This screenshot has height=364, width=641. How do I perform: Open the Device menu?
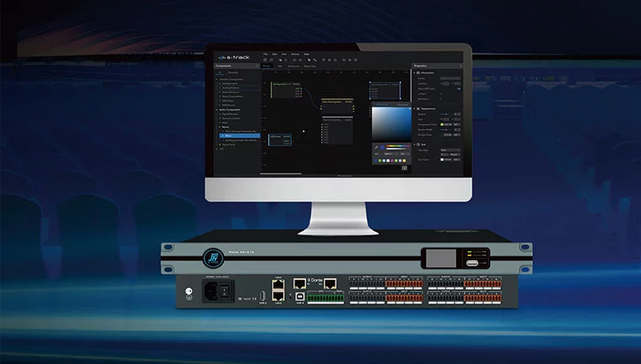(x=294, y=54)
